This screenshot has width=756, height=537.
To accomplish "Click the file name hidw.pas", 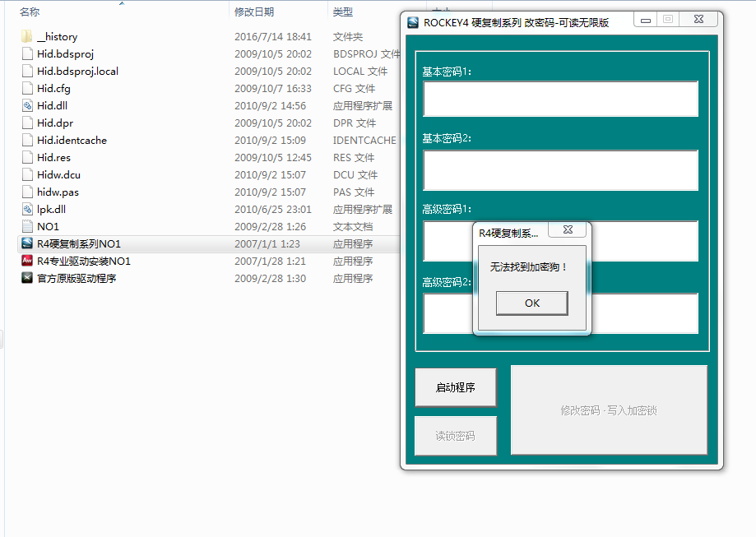I will click(x=58, y=192).
